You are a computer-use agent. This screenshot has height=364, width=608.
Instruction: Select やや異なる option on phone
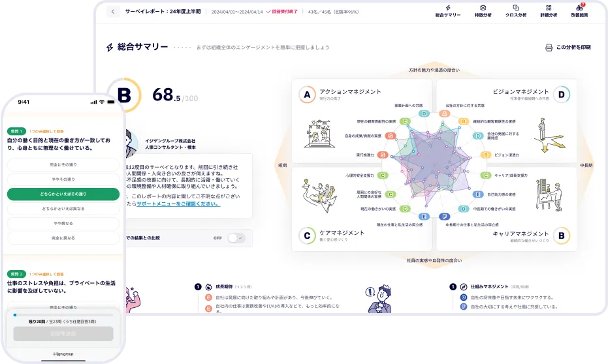click(x=63, y=224)
